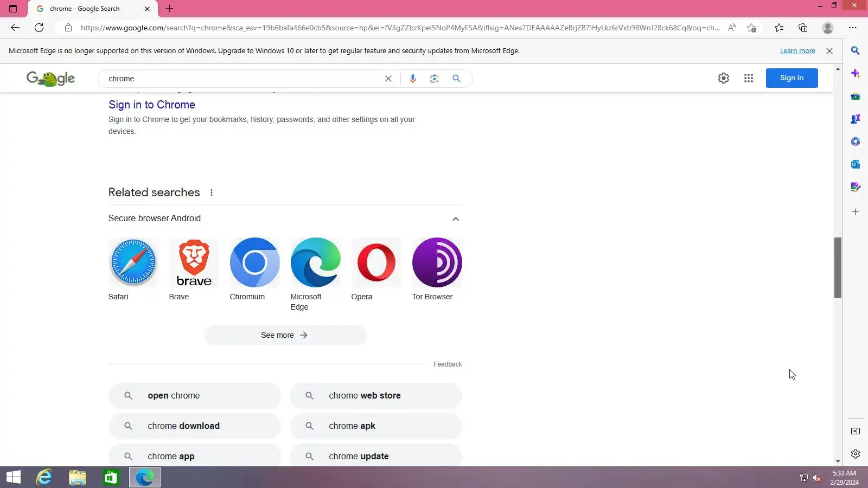
Task: Collapse Secure browser Android section
Action: click(x=456, y=219)
